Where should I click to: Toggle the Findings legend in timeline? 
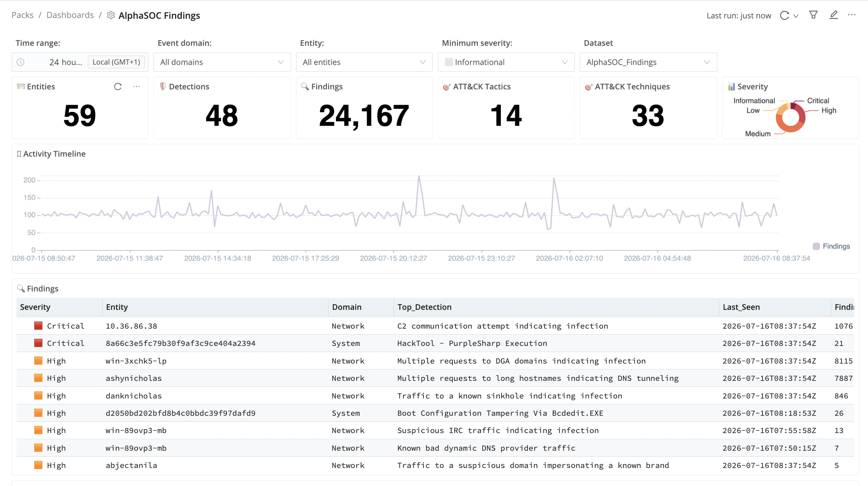point(831,246)
